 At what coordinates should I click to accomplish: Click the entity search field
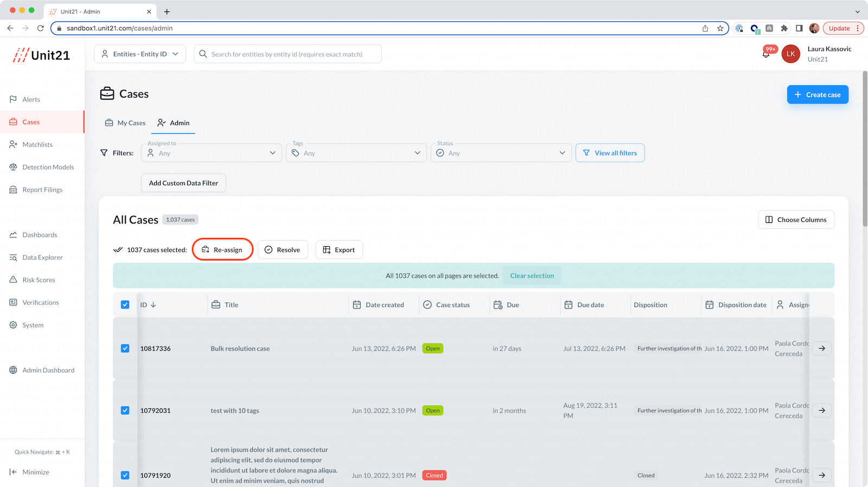(x=288, y=54)
